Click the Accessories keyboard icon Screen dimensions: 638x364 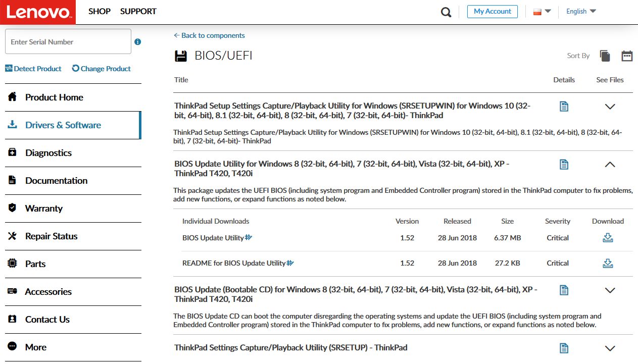(x=13, y=291)
